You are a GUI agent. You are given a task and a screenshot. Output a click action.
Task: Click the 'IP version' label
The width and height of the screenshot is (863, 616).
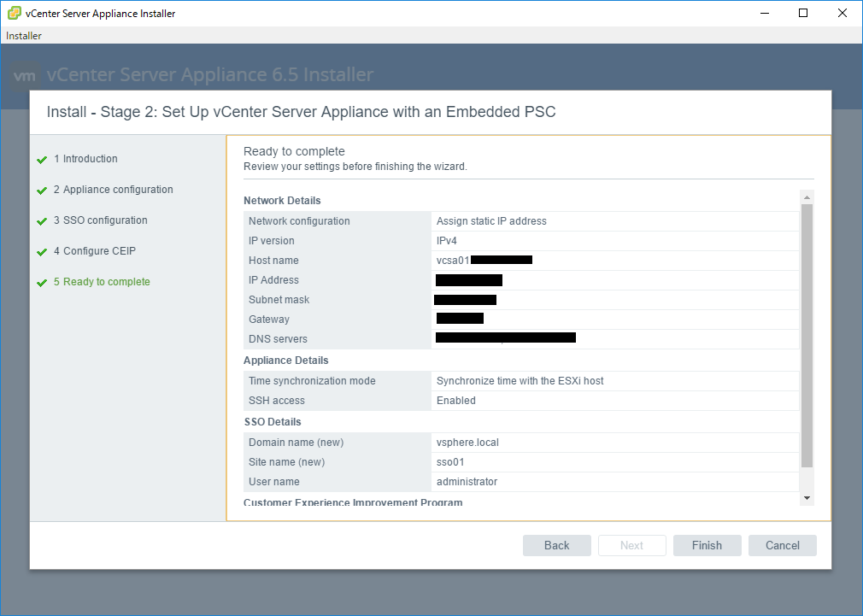[x=272, y=241]
